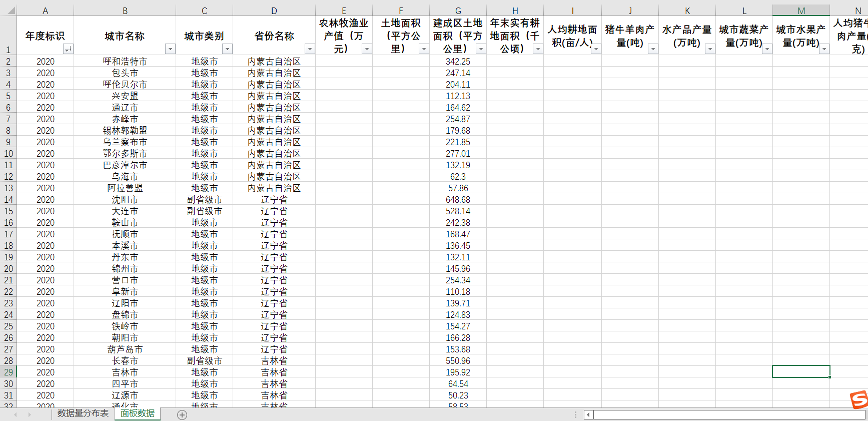Click 吉林省 cell in 四平市 row
The width and height of the screenshot is (868, 421).
pos(274,384)
